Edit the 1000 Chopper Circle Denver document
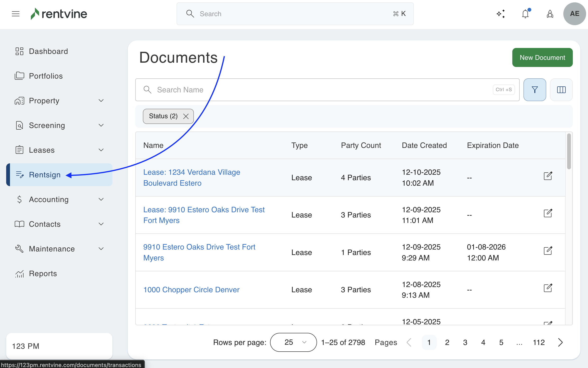 (x=548, y=288)
